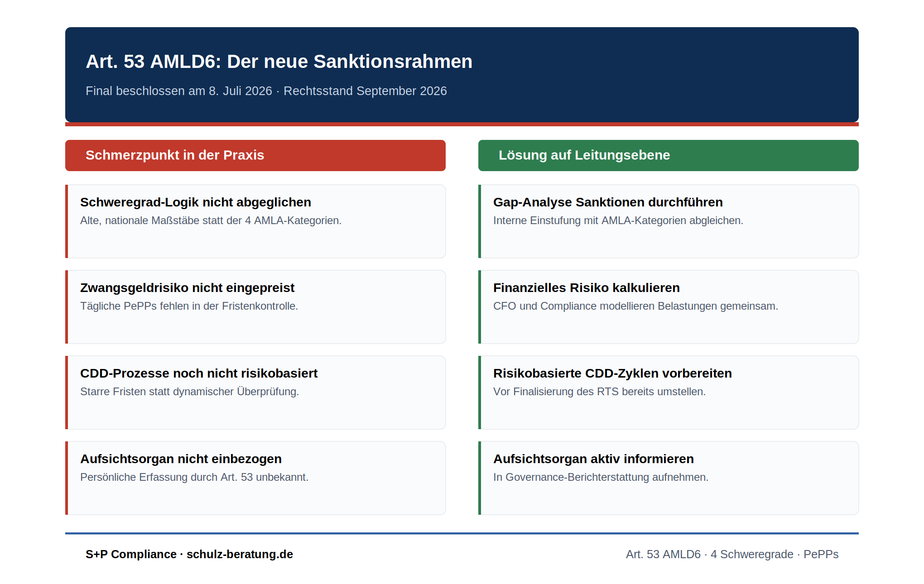Click text 'Persönliche Erfassung durch Art. 53 unbekannt.'
Viewport: 924px width, 584px height.
pos(194,477)
